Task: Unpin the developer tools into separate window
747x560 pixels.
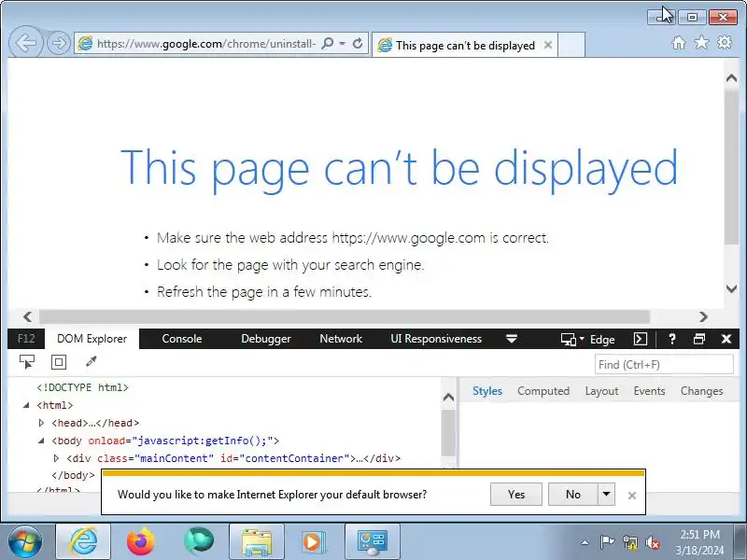Action: tap(698, 339)
